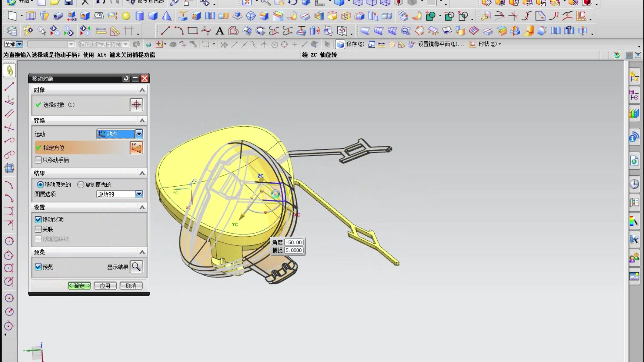The width and height of the screenshot is (644, 362).
Task: Select the cone primitive icon
Action: click(167, 16)
